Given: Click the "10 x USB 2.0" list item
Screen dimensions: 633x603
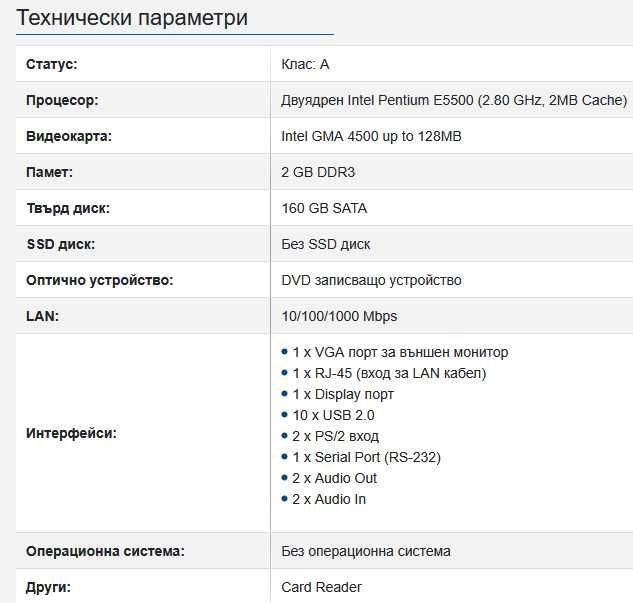Looking at the screenshot, I should coord(333,415).
